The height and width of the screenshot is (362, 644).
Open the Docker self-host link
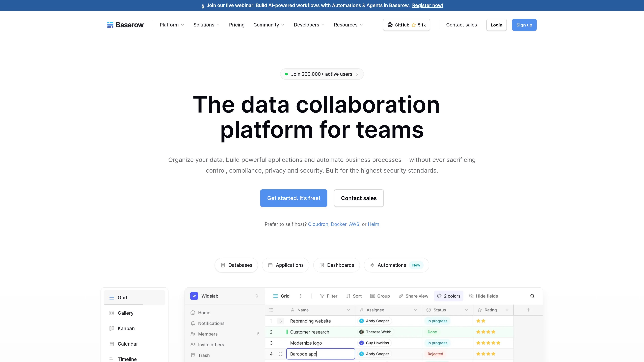pyautogui.click(x=338, y=224)
